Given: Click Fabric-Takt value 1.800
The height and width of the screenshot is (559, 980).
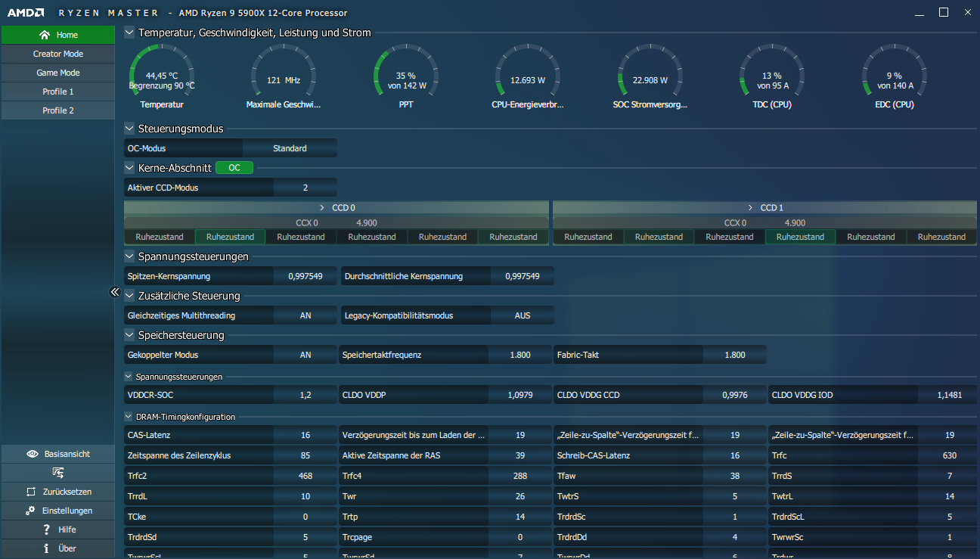Looking at the screenshot, I should pos(735,355).
